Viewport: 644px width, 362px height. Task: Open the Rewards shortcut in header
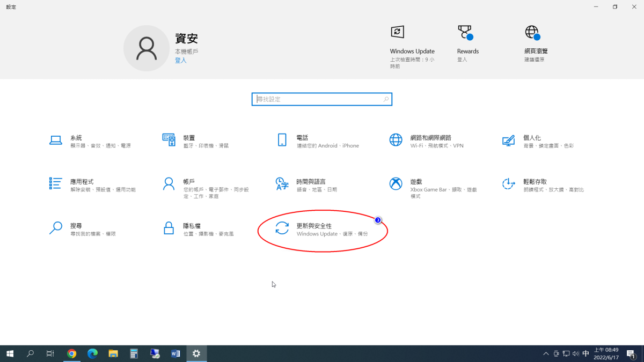pyautogui.click(x=467, y=43)
